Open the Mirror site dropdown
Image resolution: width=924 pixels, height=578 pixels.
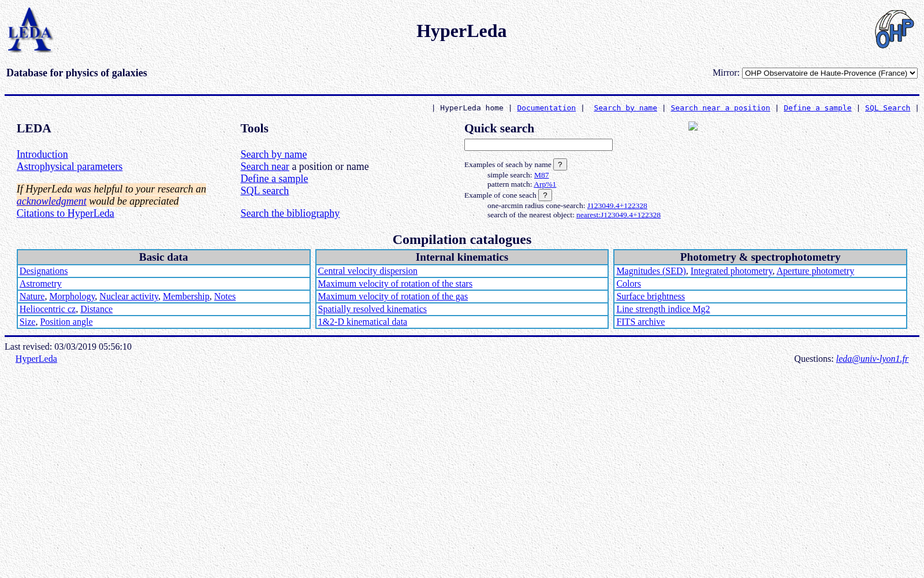[x=829, y=73]
